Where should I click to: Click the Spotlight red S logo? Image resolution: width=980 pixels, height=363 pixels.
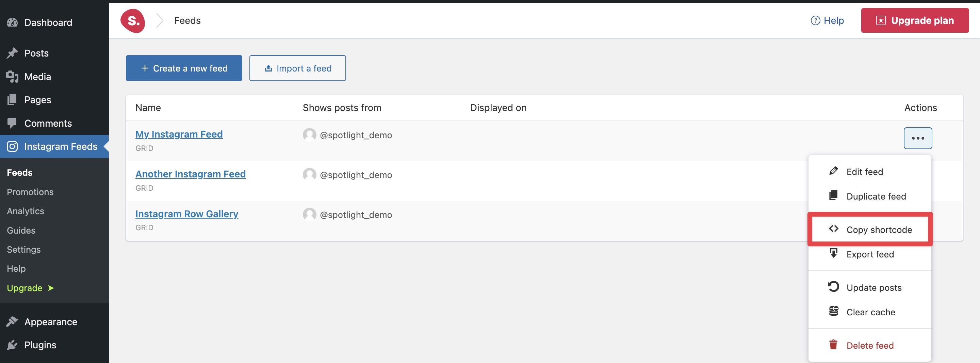tap(133, 20)
